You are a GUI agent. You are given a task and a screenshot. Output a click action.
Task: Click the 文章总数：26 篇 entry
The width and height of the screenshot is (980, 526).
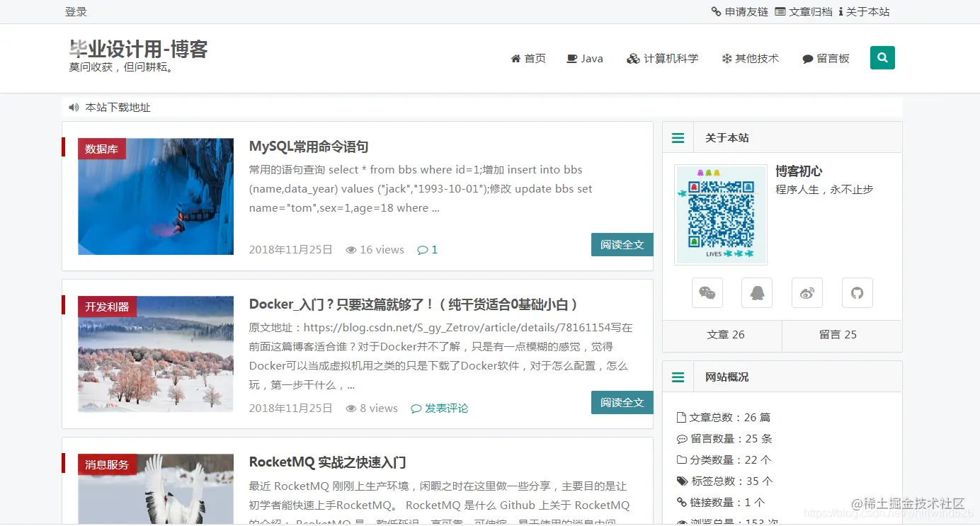click(724, 418)
